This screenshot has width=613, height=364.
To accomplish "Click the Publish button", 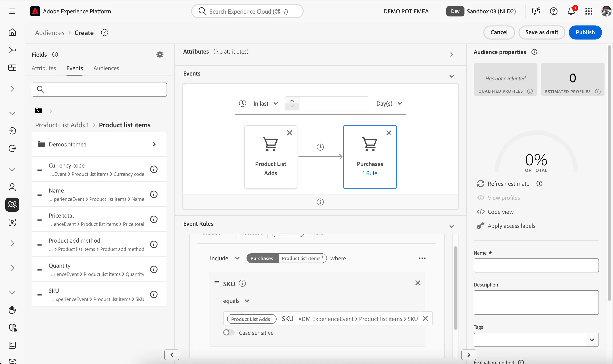I will point(585,32).
